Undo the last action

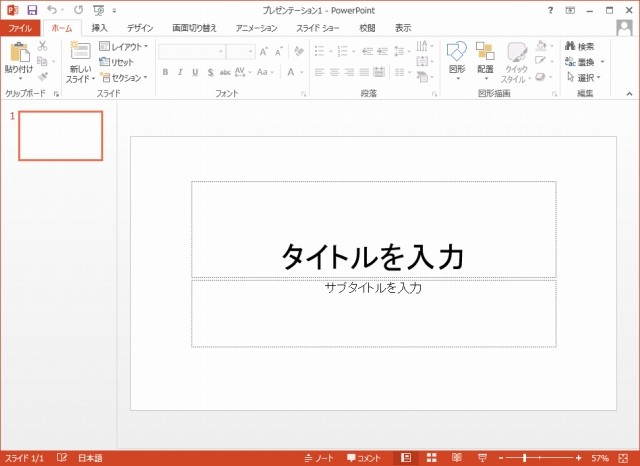(x=52, y=10)
